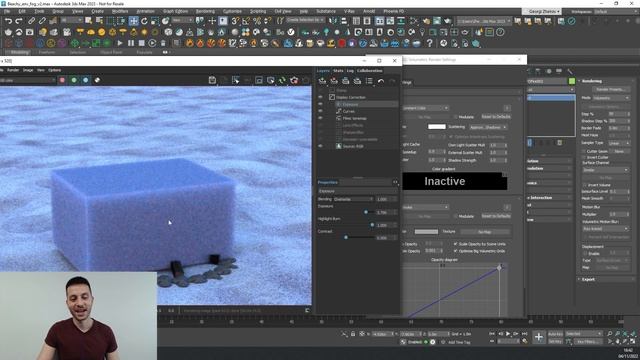640x360 pixels.
Task: Click the undo arrow in Layers toolbar
Action: [380, 81]
